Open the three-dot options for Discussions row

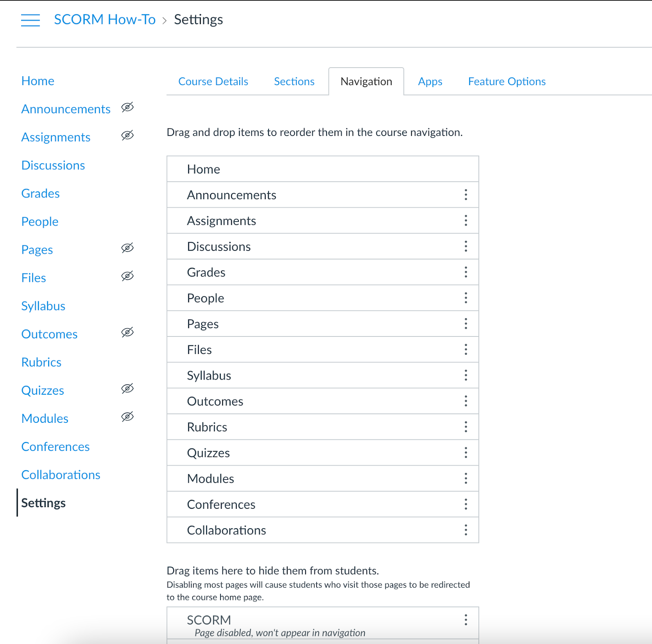pos(466,246)
